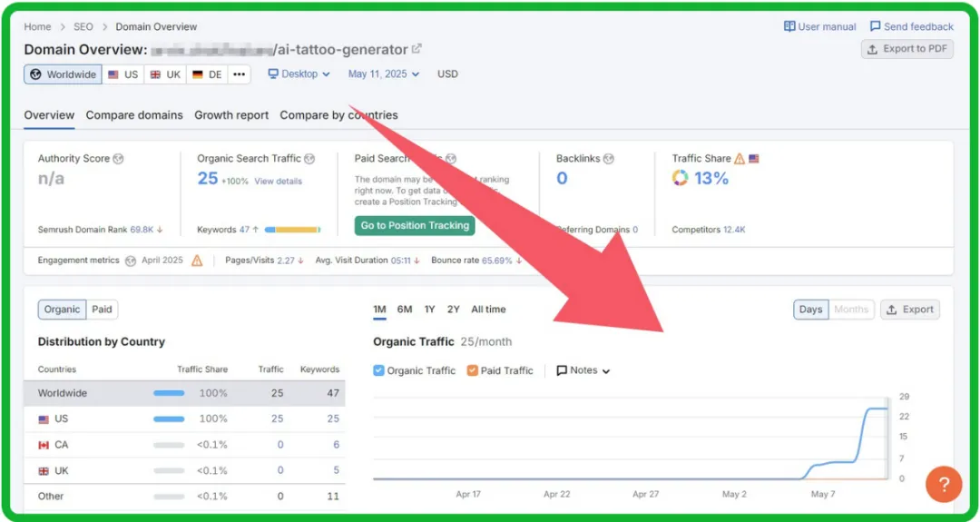Click Export to PDF button
Viewport: 980px width, 522px height.
click(907, 49)
